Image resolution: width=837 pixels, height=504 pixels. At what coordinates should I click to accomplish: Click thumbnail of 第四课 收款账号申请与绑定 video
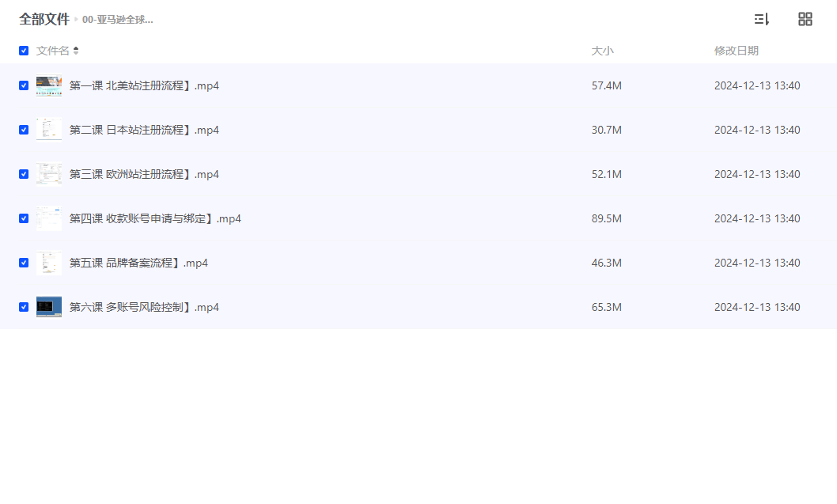click(x=49, y=218)
